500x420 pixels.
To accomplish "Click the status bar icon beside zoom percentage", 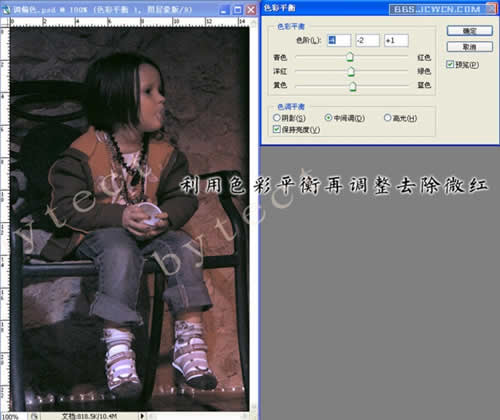I will pyautogui.click(x=34, y=416).
